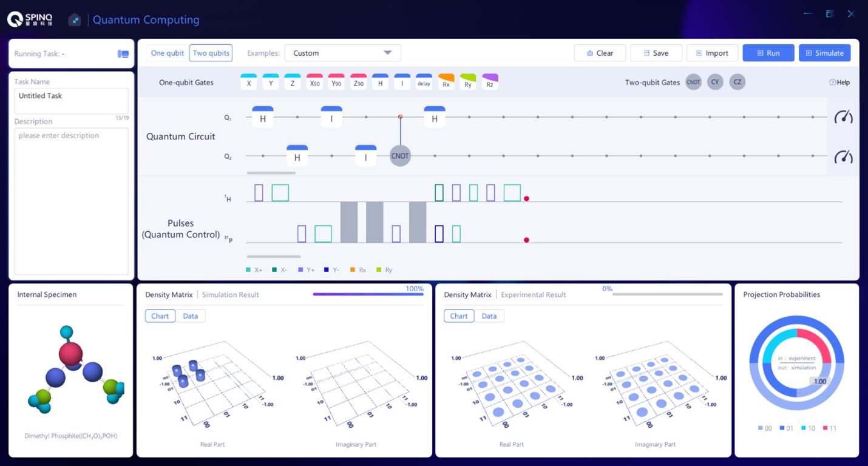
Task: Pick the X90 gate in the palette
Action: pos(314,82)
